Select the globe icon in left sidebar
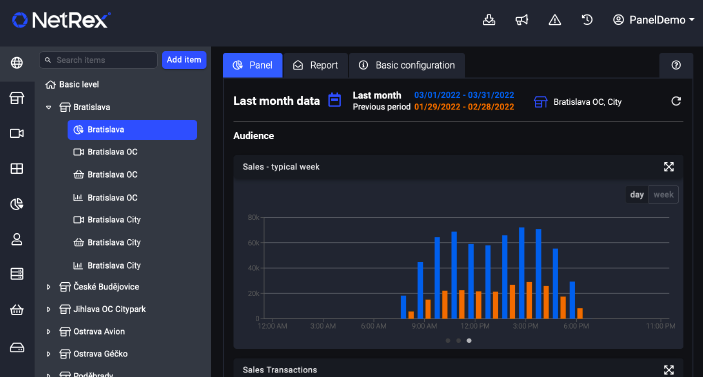Viewport: 703px width, 377px height. 17,63
